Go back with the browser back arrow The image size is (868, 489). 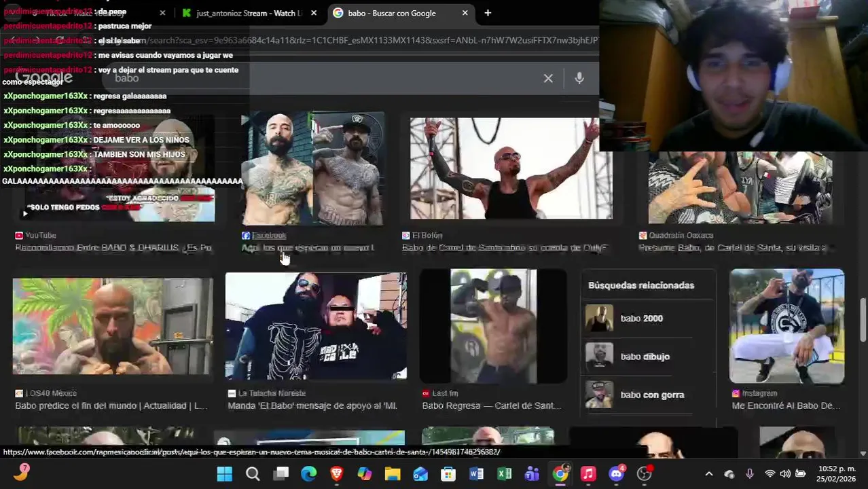click(12, 40)
